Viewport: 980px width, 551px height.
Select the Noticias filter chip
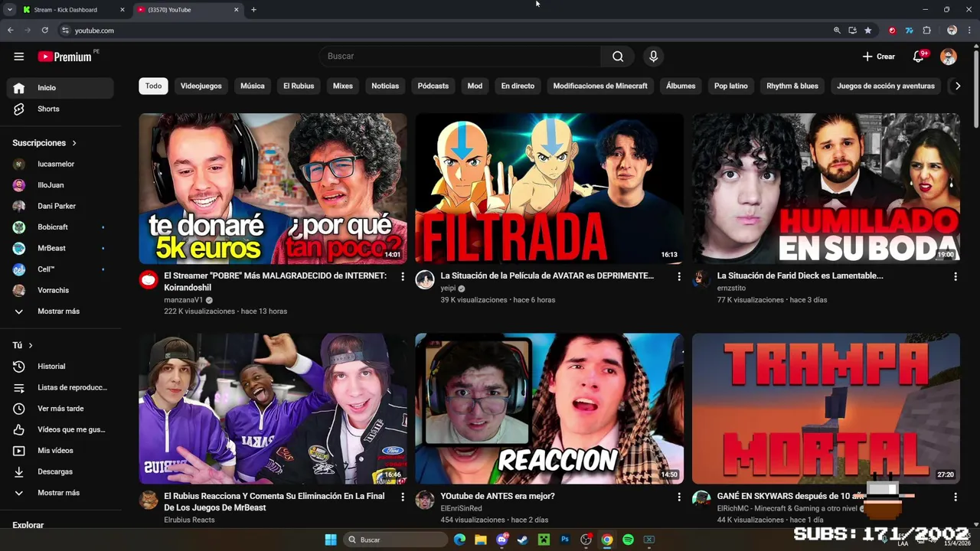click(385, 86)
